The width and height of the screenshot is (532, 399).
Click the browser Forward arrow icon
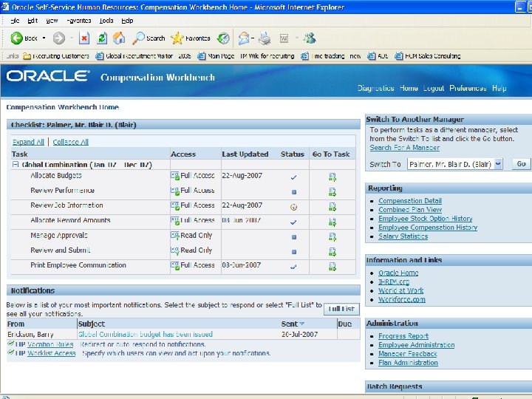[x=58, y=38]
